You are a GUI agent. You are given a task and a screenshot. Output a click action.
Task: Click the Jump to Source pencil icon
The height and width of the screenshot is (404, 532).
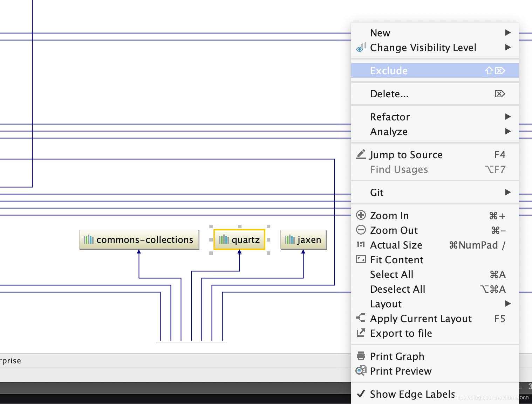(x=361, y=154)
